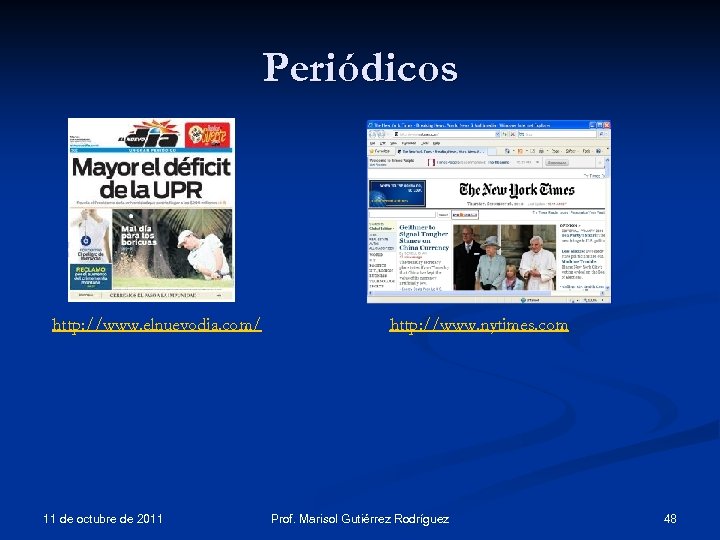720x540 pixels.
Task: Click the NYT site search field
Action: [402, 214]
